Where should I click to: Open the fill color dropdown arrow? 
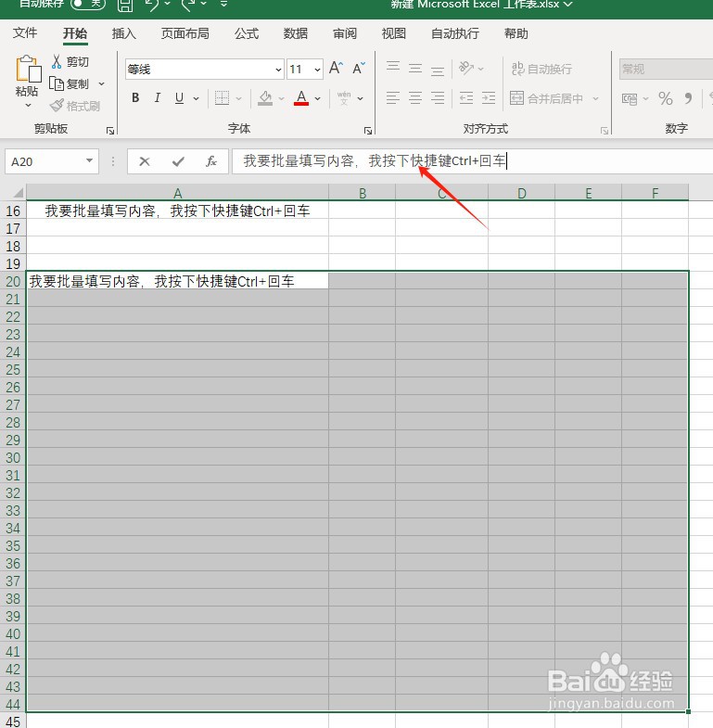point(281,98)
